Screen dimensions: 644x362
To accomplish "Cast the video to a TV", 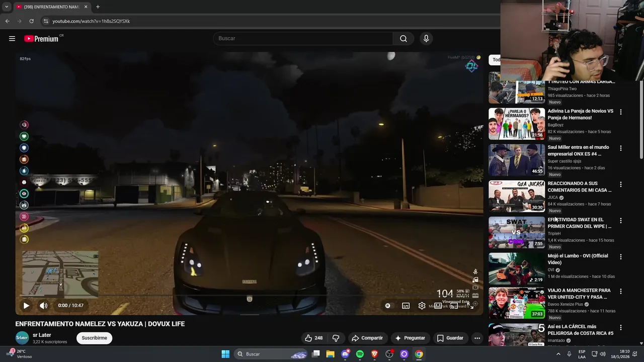I will tap(454, 305).
